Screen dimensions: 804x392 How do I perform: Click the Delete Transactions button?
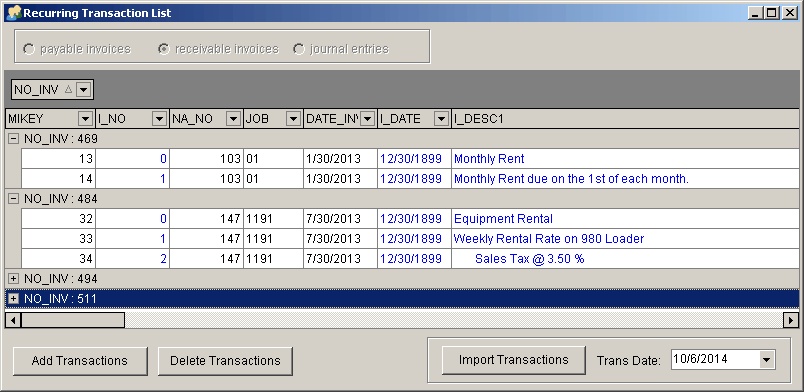(x=225, y=361)
